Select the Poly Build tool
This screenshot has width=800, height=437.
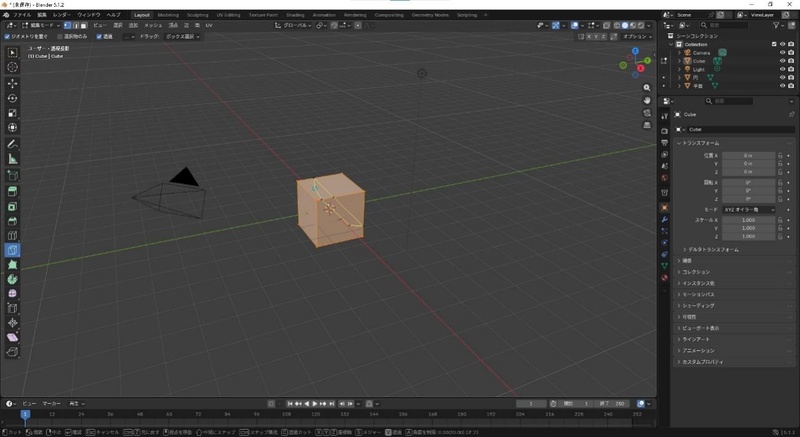pyautogui.click(x=12, y=265)
